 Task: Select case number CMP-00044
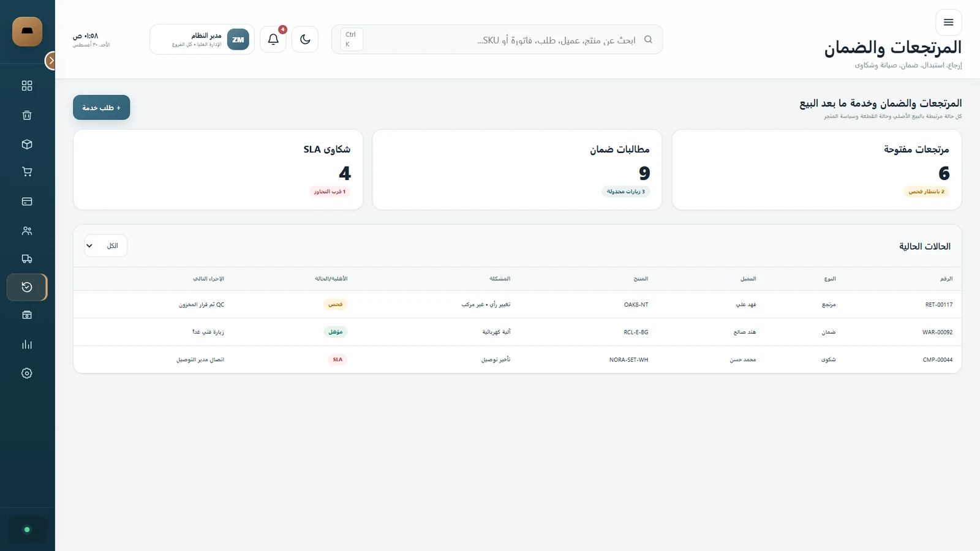point(938,359)
